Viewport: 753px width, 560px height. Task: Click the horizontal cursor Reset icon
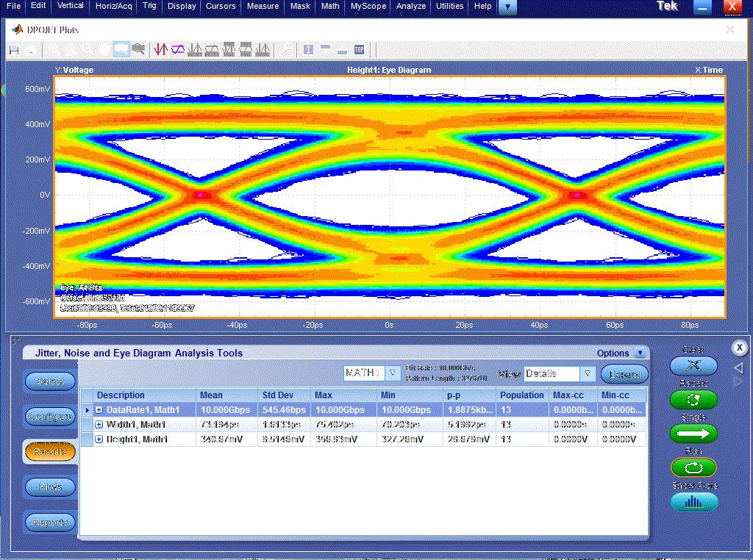coord(212,49)
